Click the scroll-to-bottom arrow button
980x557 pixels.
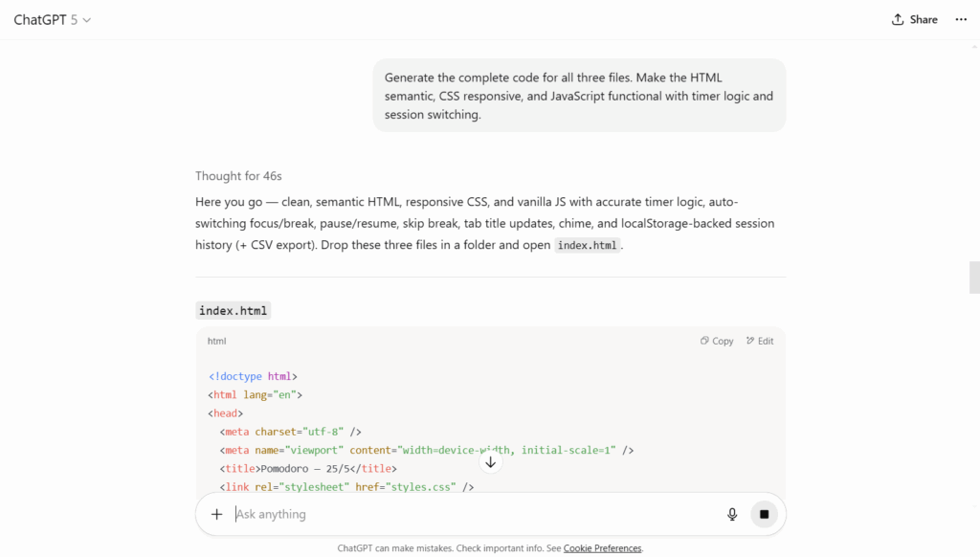[x=491, y=462]
